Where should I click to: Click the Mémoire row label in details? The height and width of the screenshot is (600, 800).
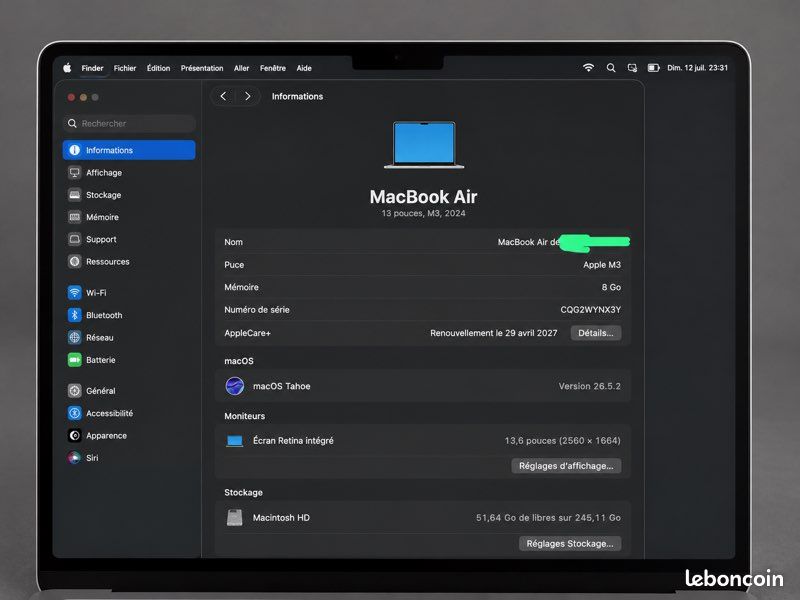(241, 287)
